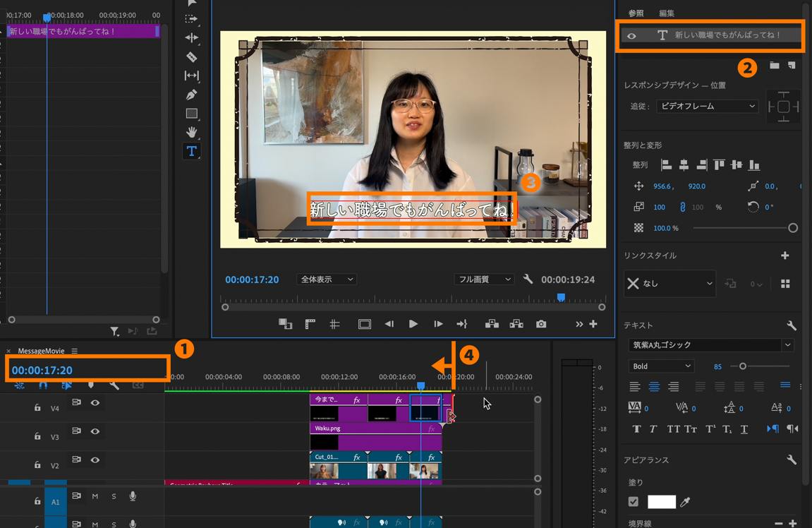Screen dimensions: 812x528
Task: Switch to the 参照 browse tab
Action: point(636,13)
